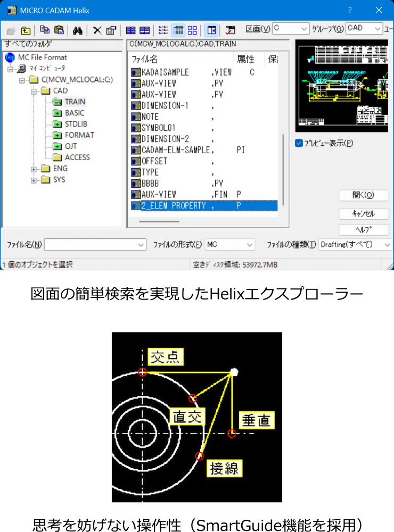Viewport: 394px width, 532px height.
Task: Switch to the thumbnail grid view icon
Action: pos(192,30)
